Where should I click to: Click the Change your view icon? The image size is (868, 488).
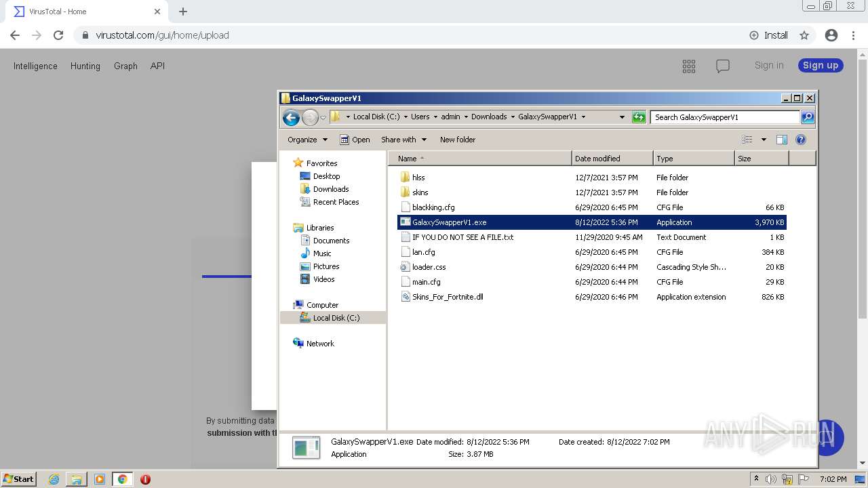[747, 140]
